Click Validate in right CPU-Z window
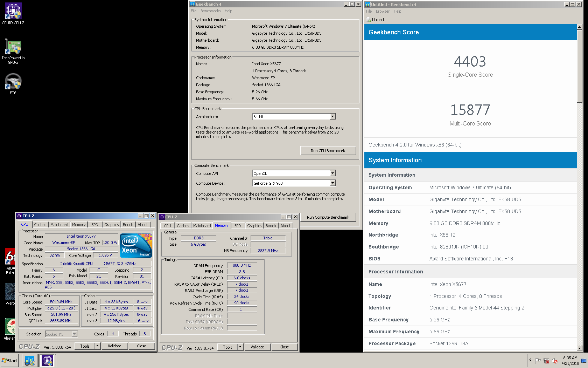This screenshot has height=368, width=588. click(257, 347)
